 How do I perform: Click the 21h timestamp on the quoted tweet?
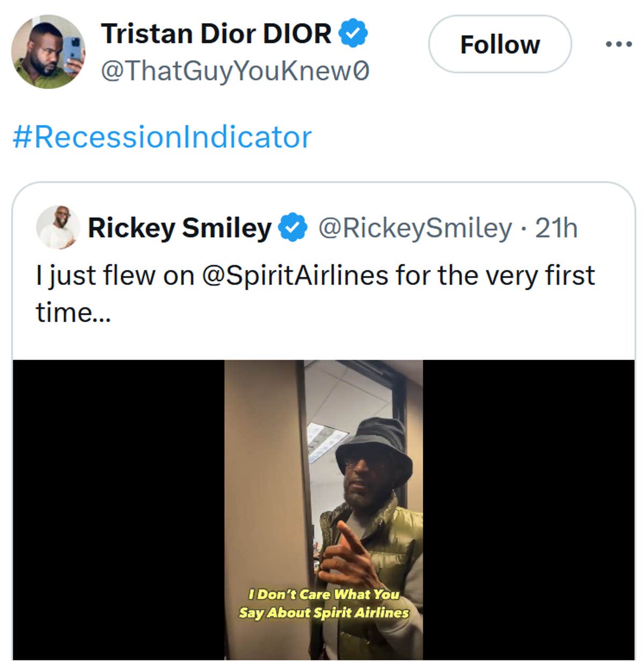[x=556, y=228]
